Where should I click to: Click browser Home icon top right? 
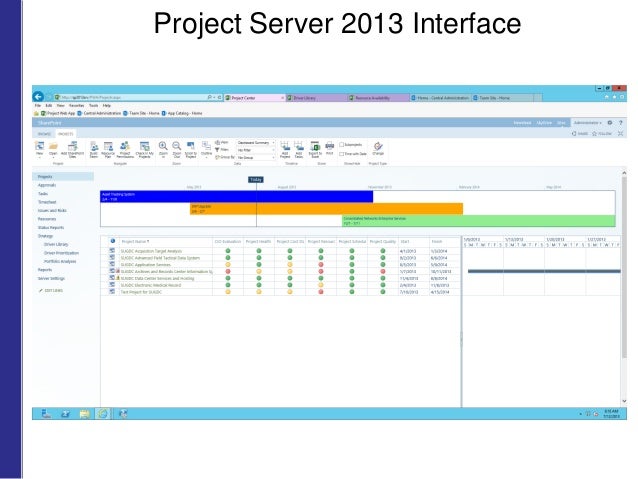point(607,97)
